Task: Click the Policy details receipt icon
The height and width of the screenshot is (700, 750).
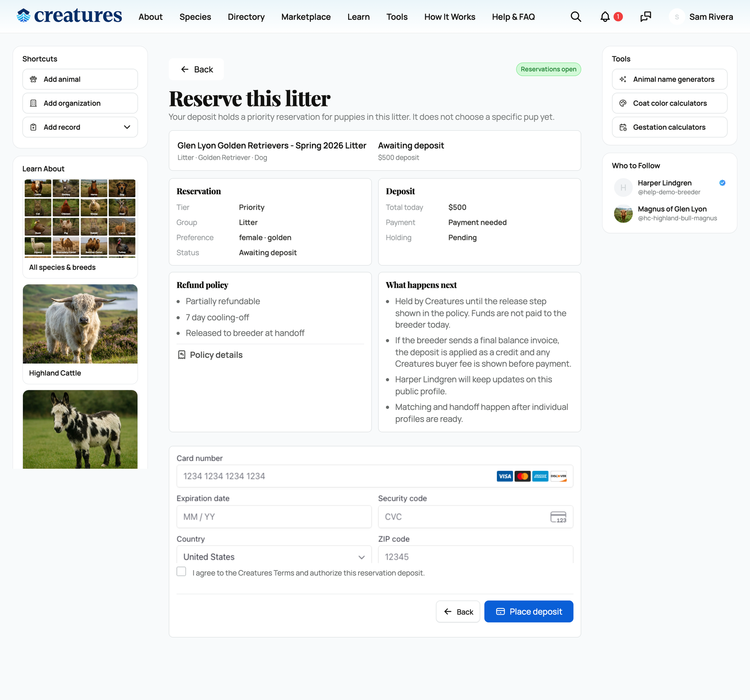Action: pos(182,355)
